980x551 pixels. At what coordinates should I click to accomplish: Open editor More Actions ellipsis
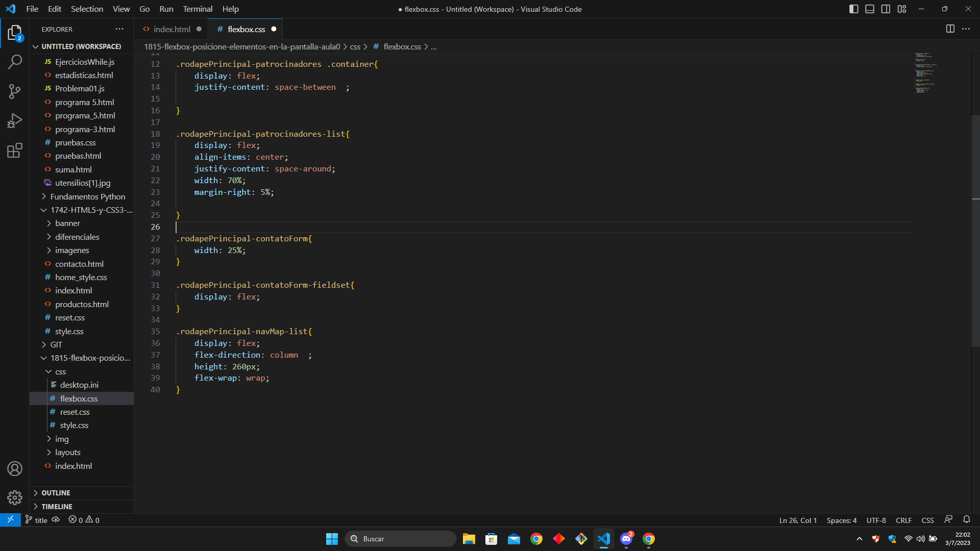click(966, 29)
